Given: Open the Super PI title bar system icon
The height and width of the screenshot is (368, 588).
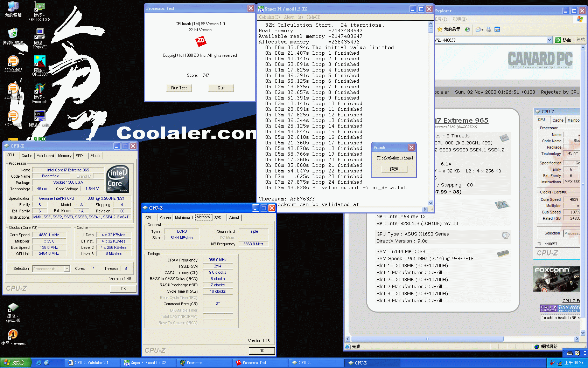Looking at the screenshot, I should pos(261,9).
